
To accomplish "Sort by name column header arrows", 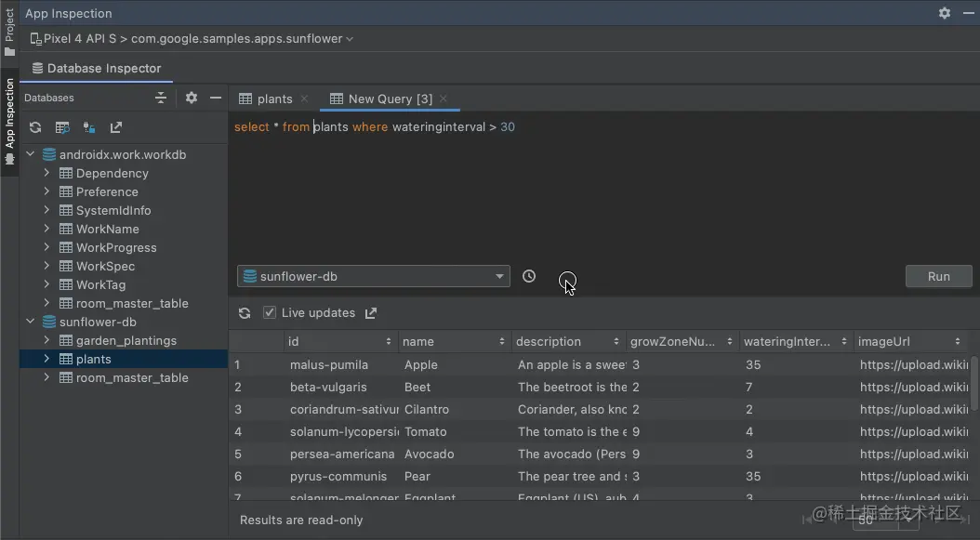I will point(502,341).
